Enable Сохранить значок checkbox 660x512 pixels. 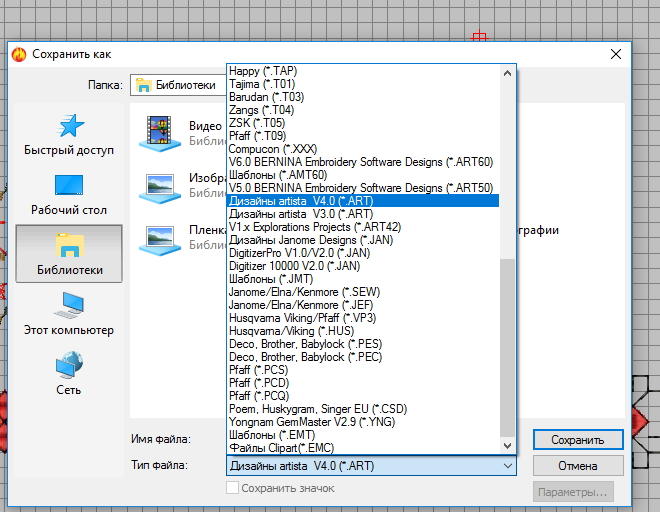233,488
